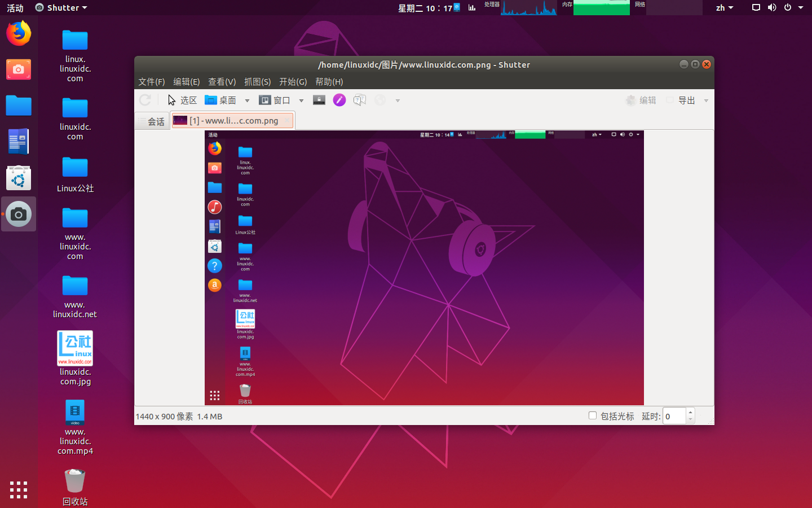Viewport: 812px width, 508px height.
Task: Click the Shutter camera icon in dock
Action: pos(19,214)
